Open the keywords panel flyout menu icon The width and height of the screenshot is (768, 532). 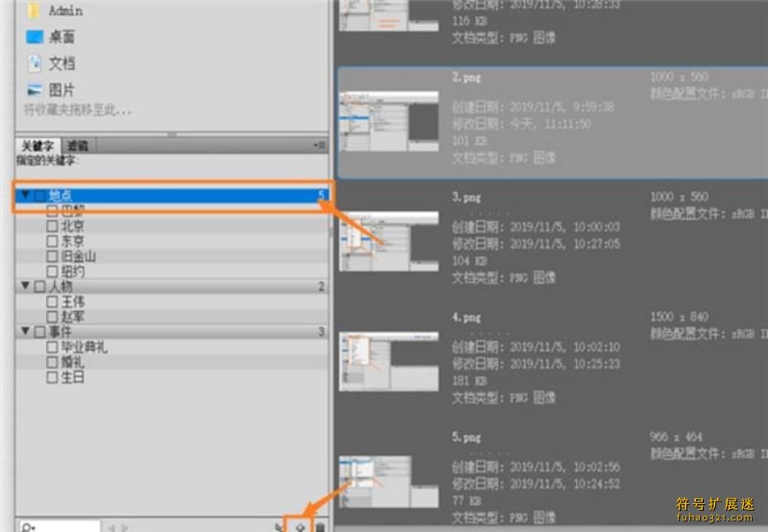pyautogui.click(x=320, y=145)
